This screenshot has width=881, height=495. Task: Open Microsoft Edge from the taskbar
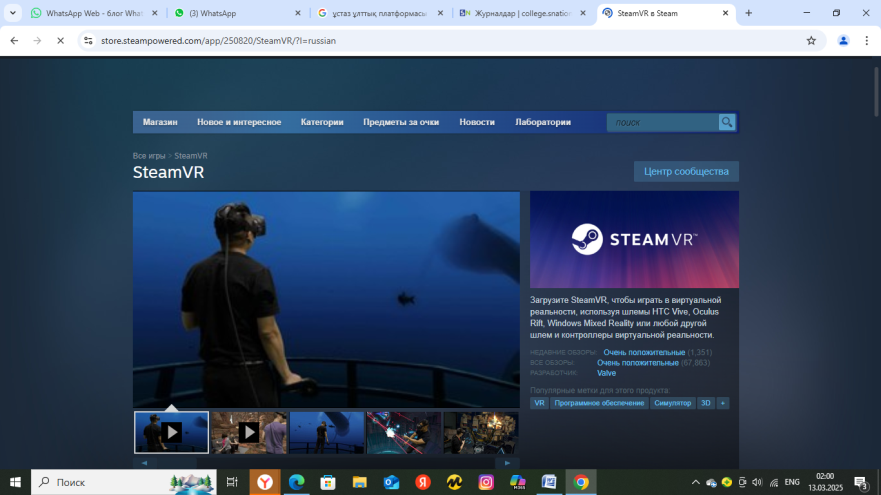tap(297, 482)
